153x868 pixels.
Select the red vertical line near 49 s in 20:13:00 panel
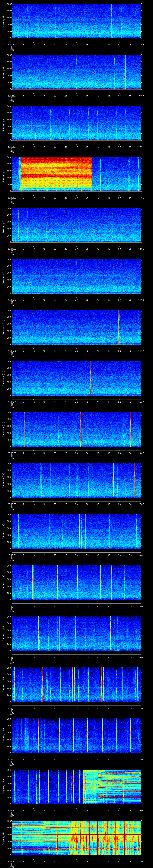(x=118, y=327)
